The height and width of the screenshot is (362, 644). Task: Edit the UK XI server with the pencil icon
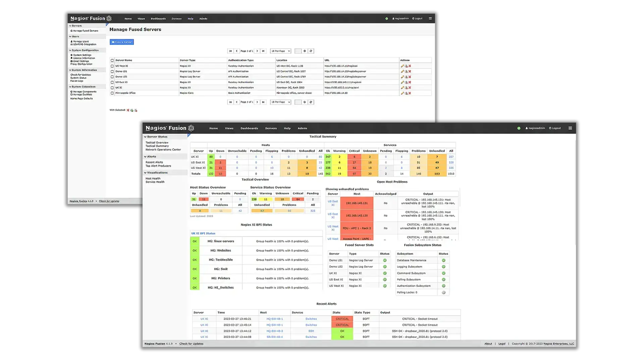click(402, 87)
